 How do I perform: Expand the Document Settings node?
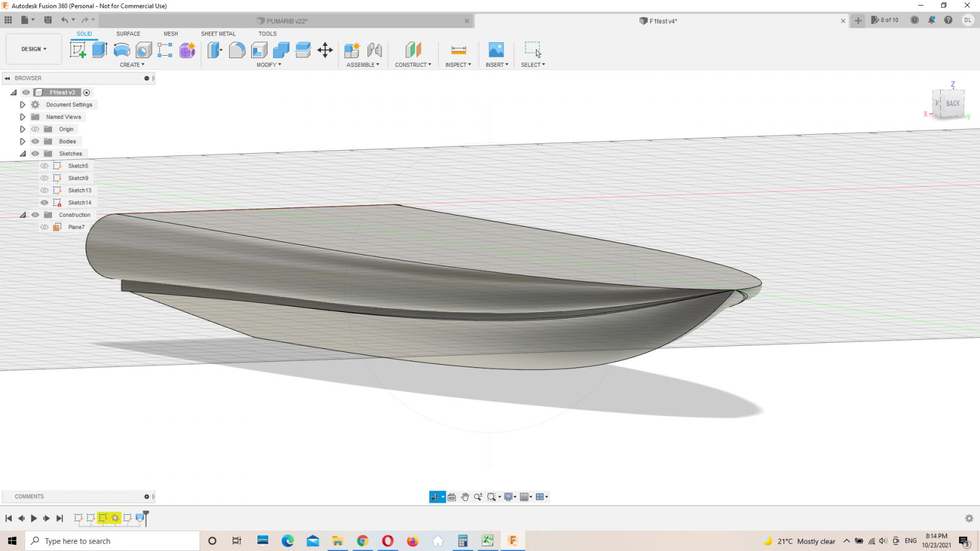click(23, 105)
